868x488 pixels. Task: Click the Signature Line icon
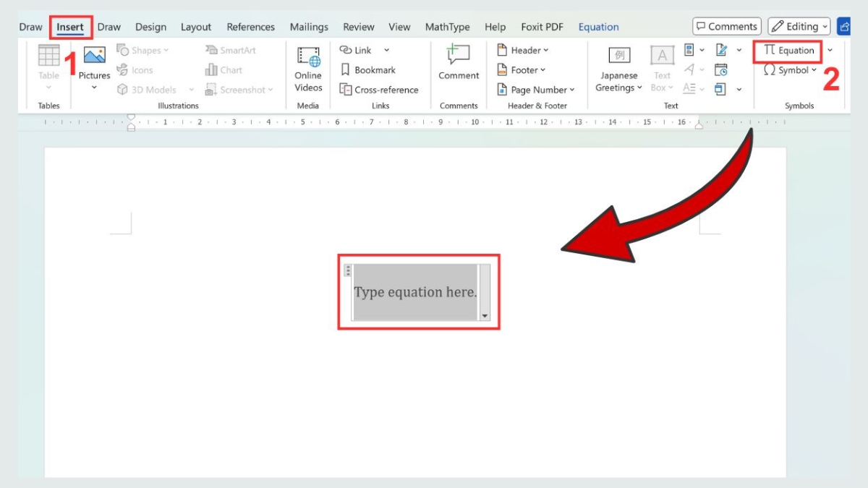click(x=721, y=50)
